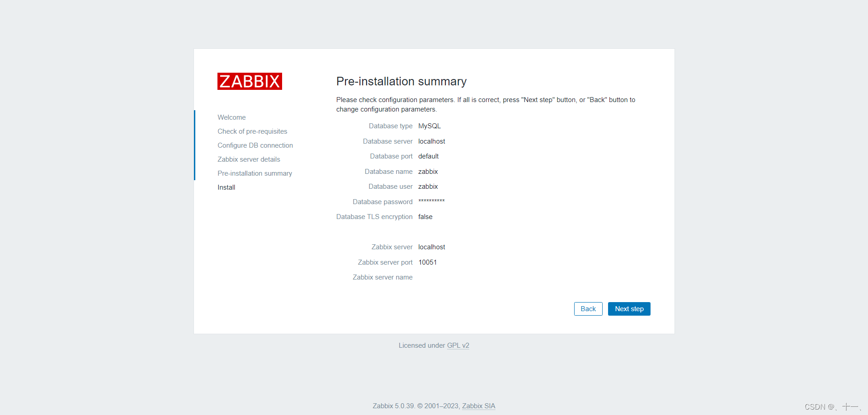Image resolution: width=868 pixels, height=415 pixels.
Task: Click the Zabbix server port label
Action: [385, 262]
